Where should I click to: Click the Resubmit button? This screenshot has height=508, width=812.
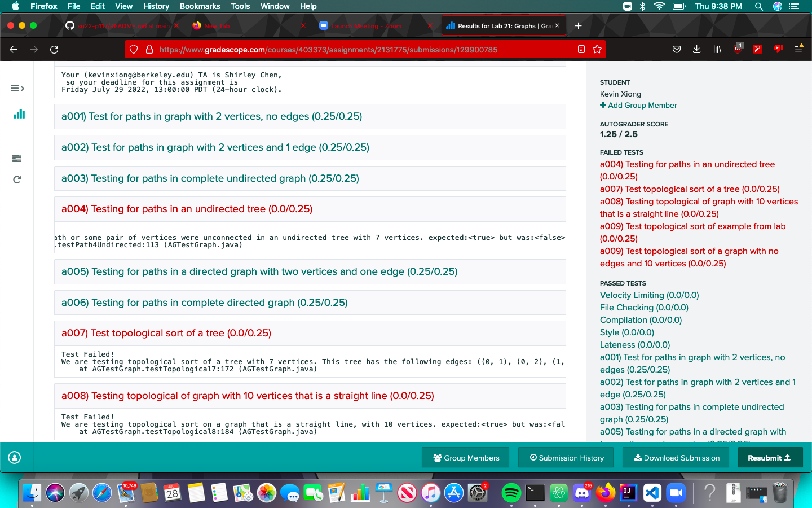769,458
